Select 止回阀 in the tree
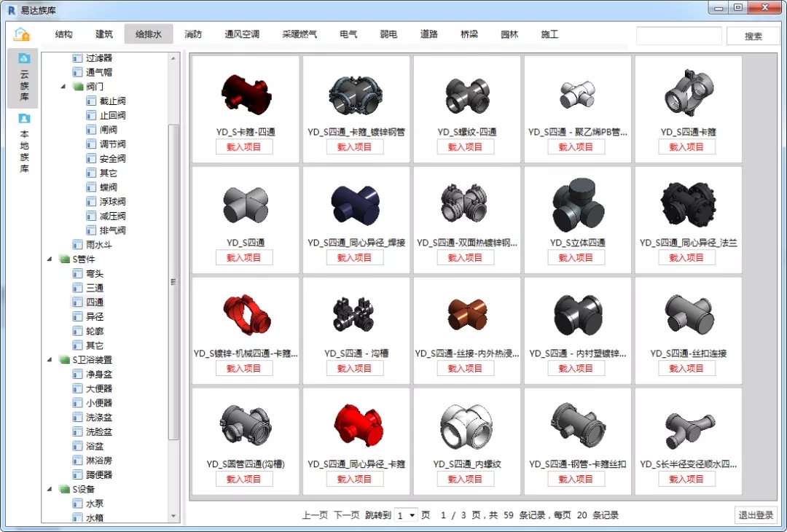 coord(112,115)
